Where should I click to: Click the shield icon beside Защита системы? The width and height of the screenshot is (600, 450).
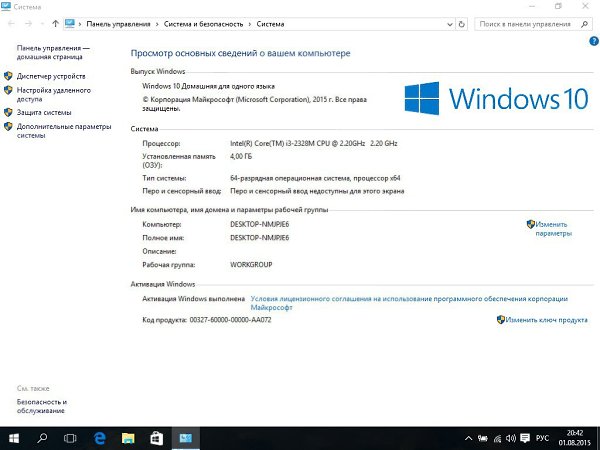point(8,112)
